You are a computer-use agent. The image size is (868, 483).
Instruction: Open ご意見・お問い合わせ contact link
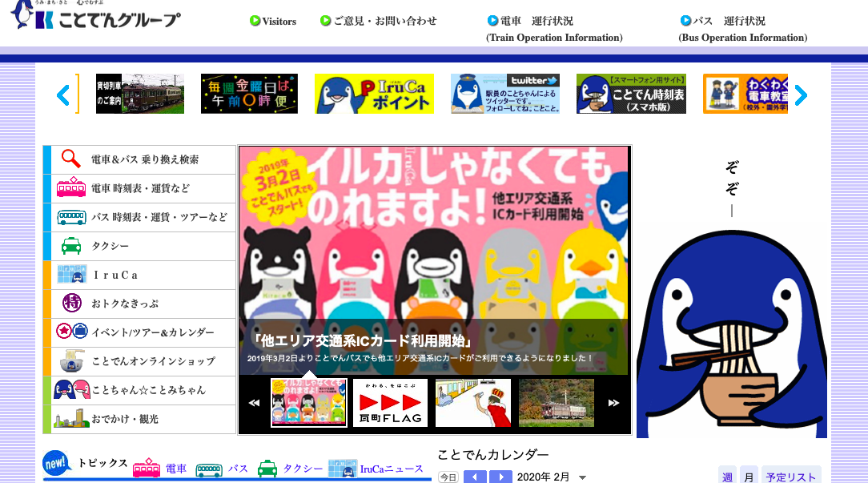point(384,21)
